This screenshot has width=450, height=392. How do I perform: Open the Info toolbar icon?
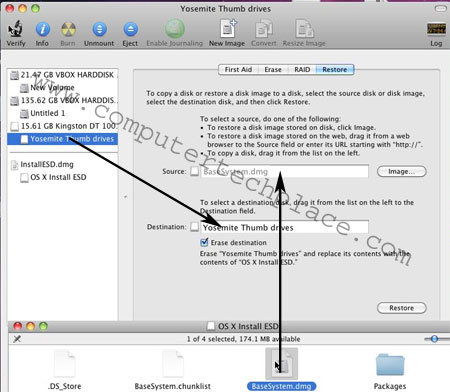(43, 29)
